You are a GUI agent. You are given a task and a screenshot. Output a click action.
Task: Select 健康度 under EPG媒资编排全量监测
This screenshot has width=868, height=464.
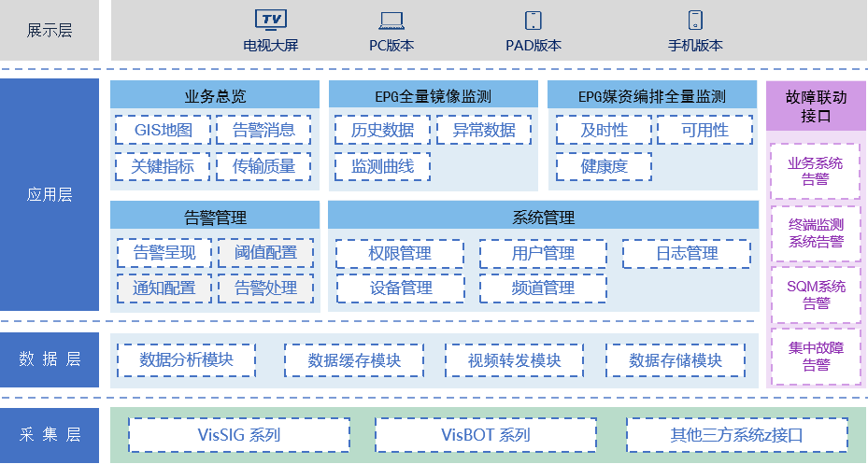click(604, 166)
